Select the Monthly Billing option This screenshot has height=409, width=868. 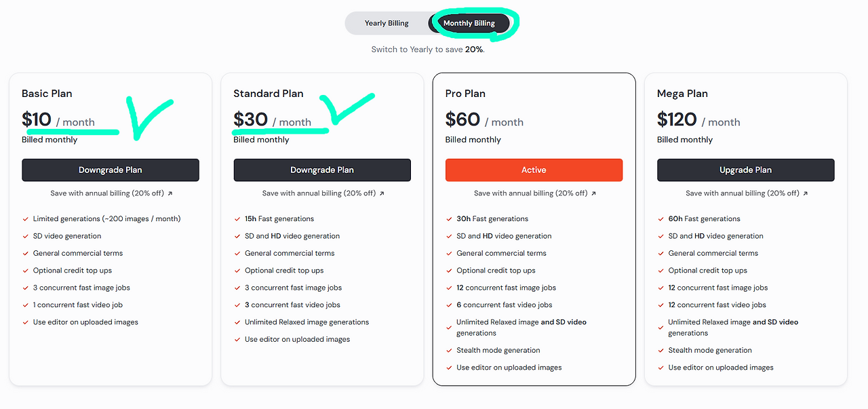click(469, 23)
